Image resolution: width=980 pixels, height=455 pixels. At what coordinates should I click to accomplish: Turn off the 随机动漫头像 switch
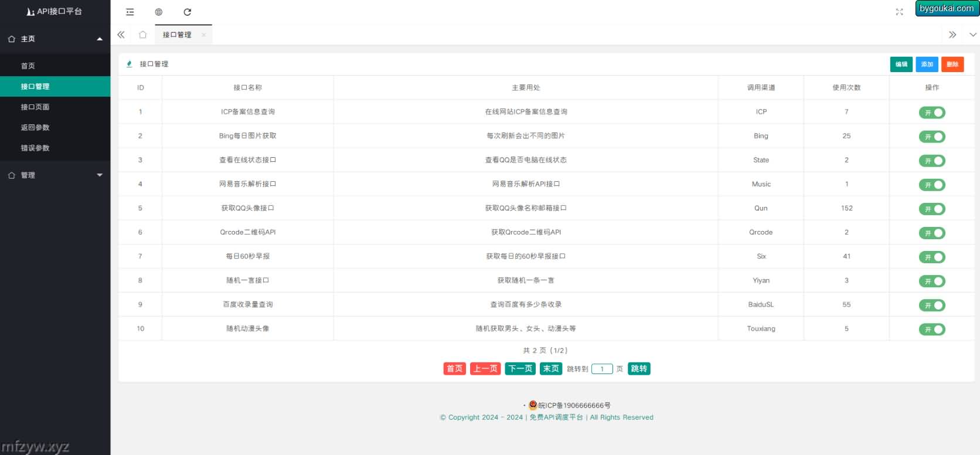pos(931,330)
